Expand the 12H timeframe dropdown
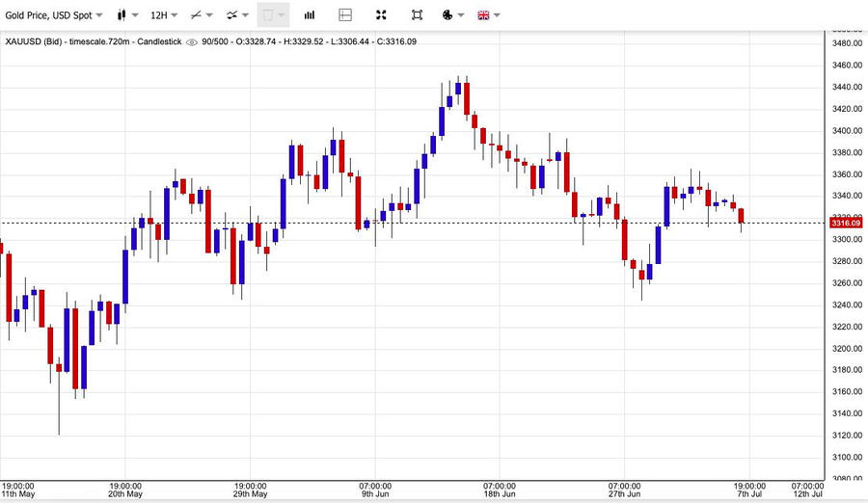868x503 pixels. pos(164,15)
